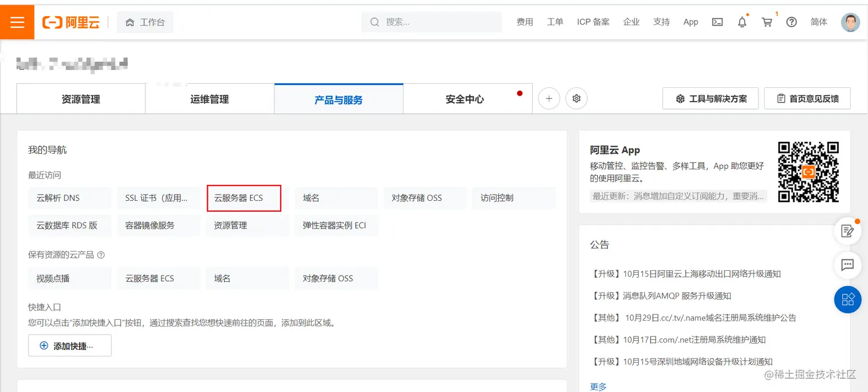Open the 企业 menu
Screen dimensions: 868x392
point(631,22)
